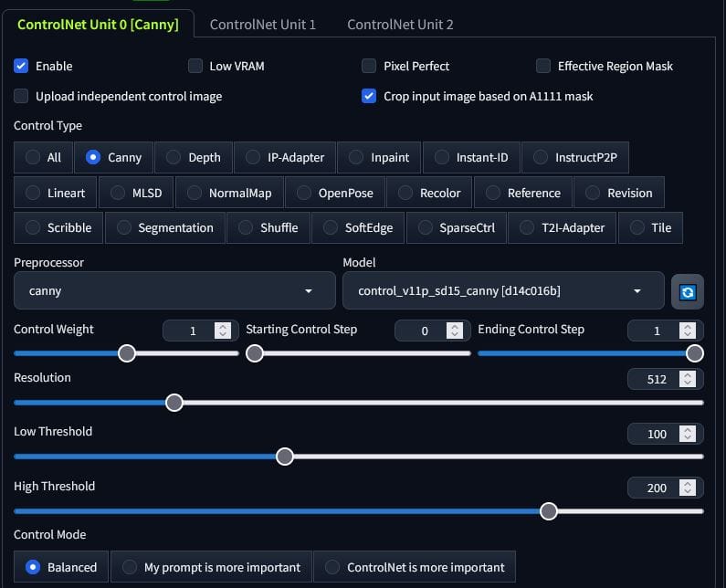
Task: Click the Low Threshold stepper arrows
Action: [x=688, y=434]
